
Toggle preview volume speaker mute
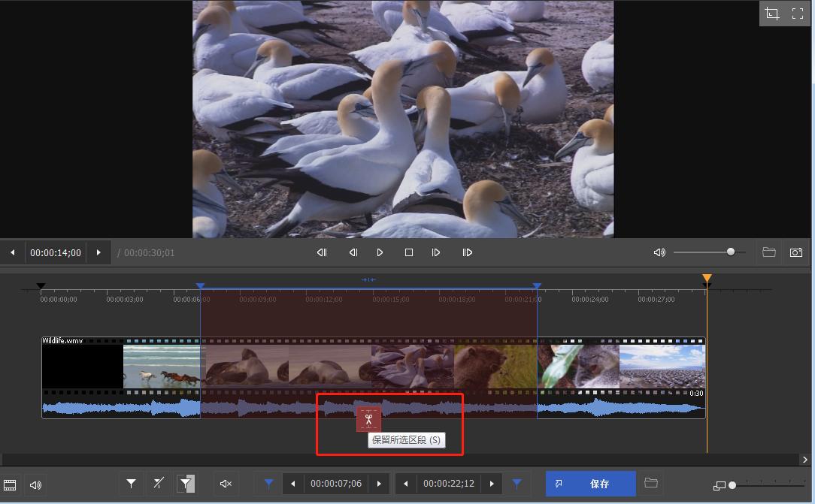[x=659, y=252]
